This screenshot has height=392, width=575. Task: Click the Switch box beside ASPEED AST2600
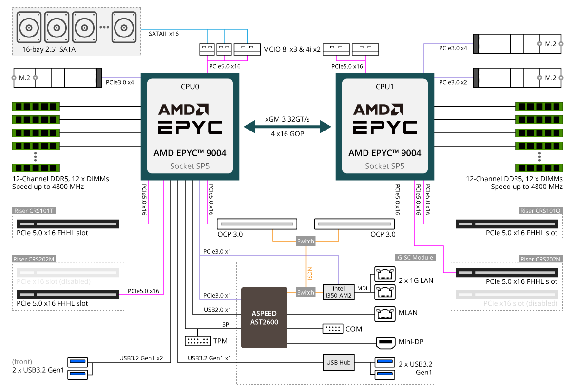(306, 292)
